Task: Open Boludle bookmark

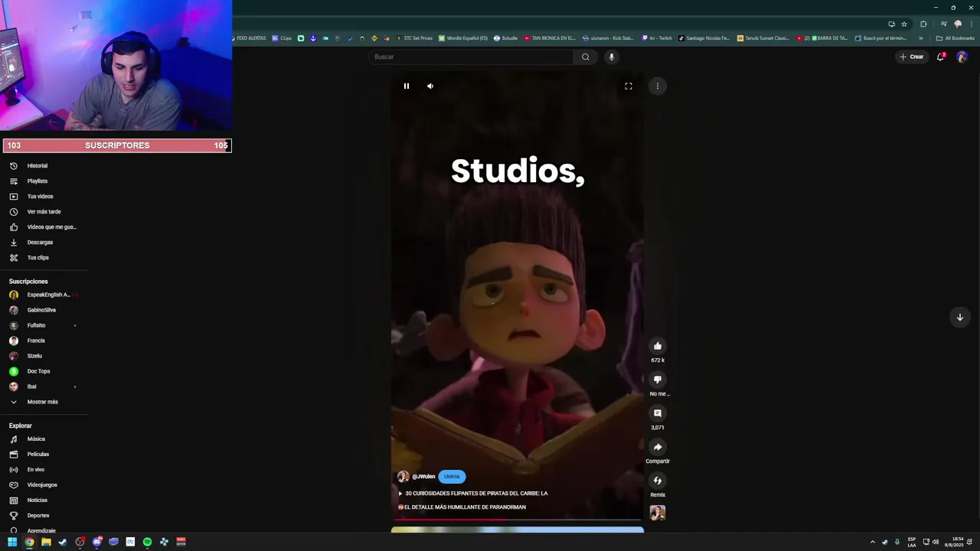Action: (x=506, y=38)
